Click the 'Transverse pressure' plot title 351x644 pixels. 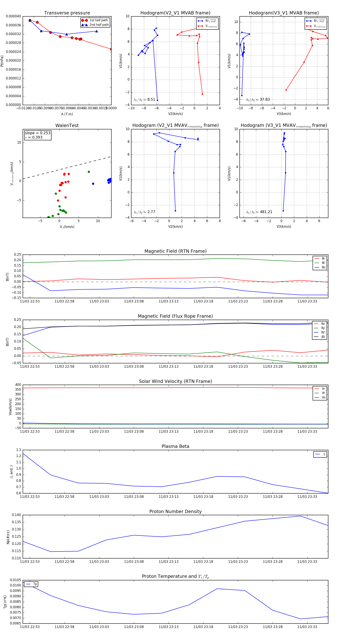click(67, 13)
